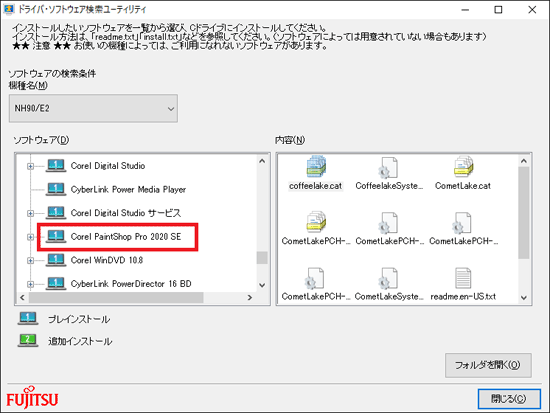Click the CometLakeSyste... file name

tap(389, 297)
